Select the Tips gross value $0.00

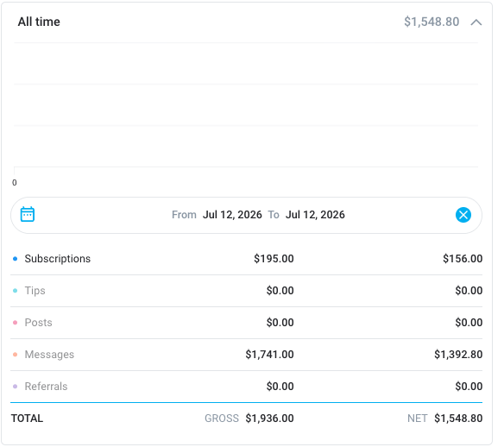coord(280,291)
